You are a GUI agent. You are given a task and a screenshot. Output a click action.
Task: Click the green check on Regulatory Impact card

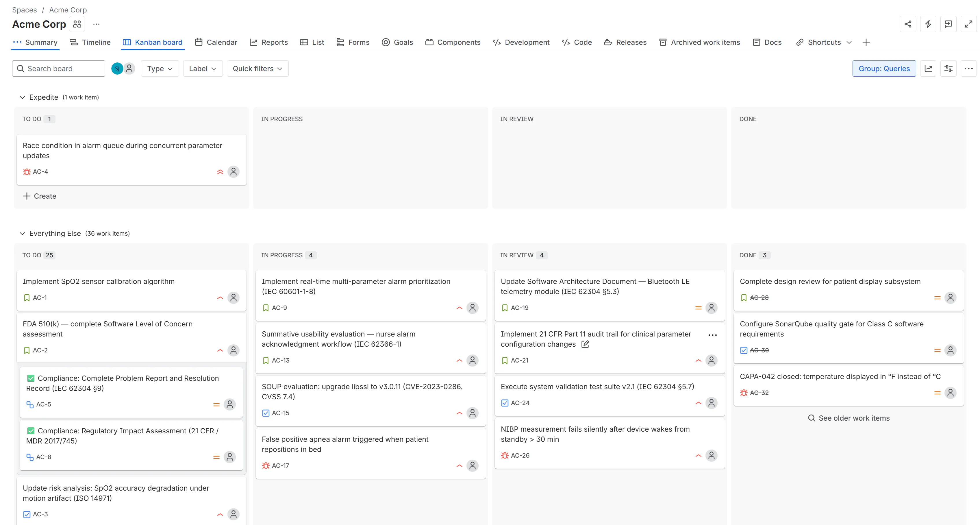tap(31, 431)
